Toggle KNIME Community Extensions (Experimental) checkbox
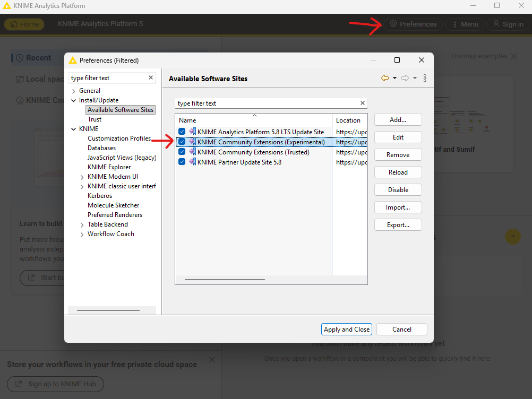 point(182,142)
